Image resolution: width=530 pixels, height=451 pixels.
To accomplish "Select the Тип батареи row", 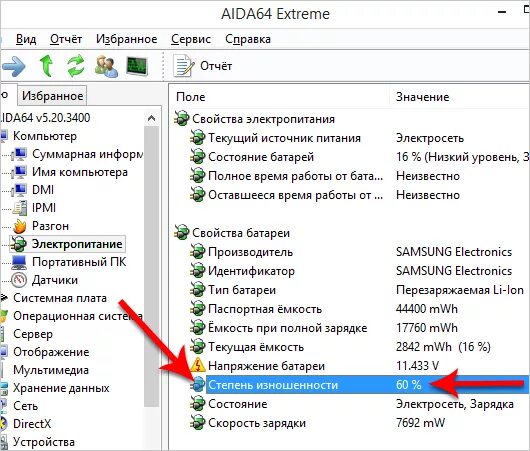I will coord(352,290).
